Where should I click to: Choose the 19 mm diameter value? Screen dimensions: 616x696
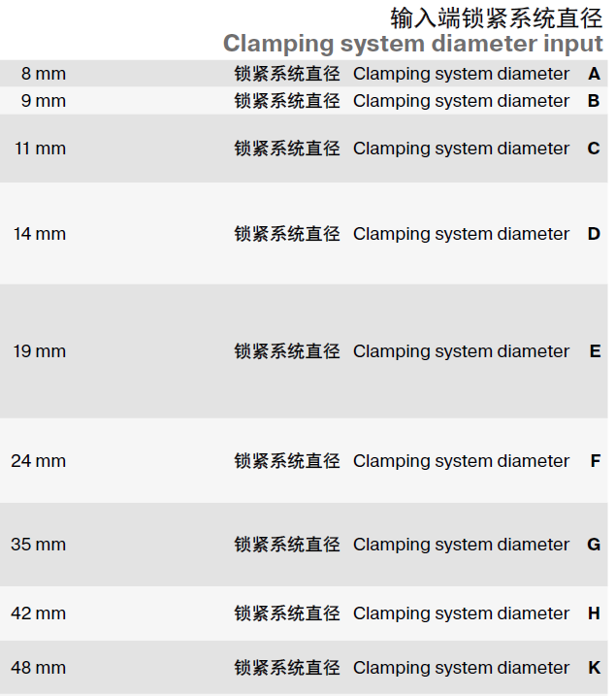click(40, 351)
